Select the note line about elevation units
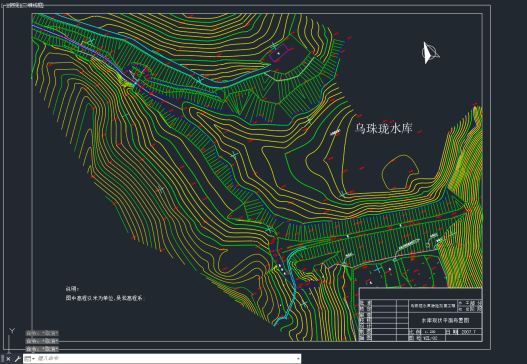This screenshot has height=364, width=527. (105, 298)
